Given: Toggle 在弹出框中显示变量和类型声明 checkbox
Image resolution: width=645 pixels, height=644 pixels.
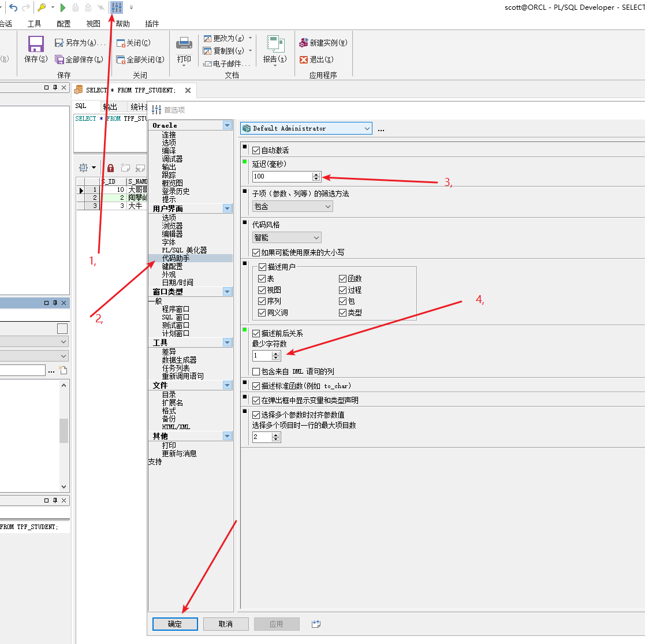Looking at the screenshot, I should coord(256,400).
